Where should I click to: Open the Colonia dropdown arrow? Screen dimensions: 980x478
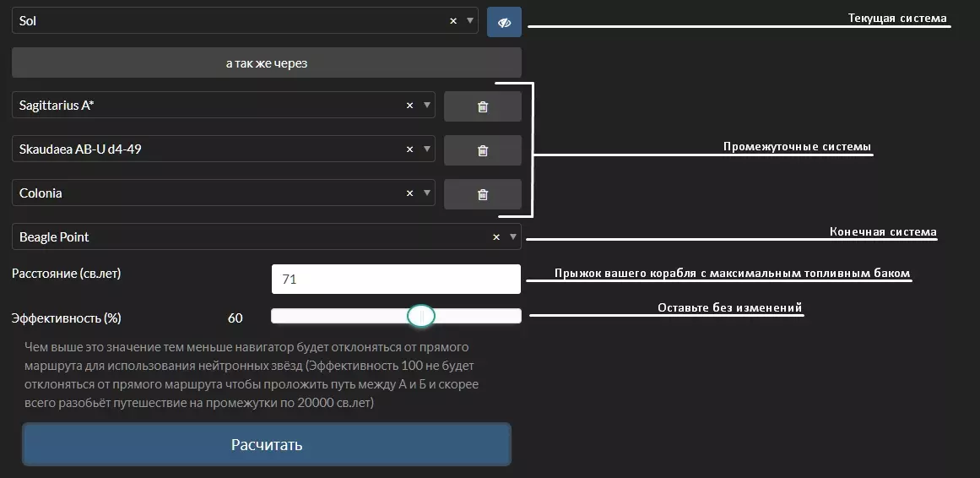(x=426, y=193)
